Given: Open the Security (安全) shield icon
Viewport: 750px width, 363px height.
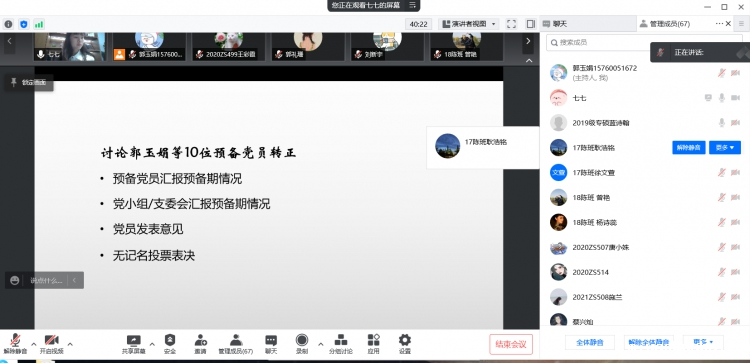Looking at the screenshot, I should click(x=170, y=340).
